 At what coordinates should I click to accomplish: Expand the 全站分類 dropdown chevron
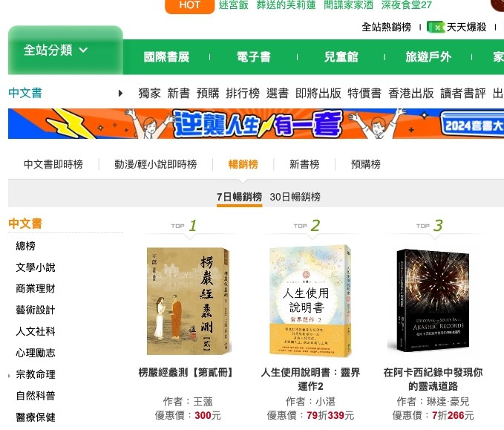click(x=83, y=51)
